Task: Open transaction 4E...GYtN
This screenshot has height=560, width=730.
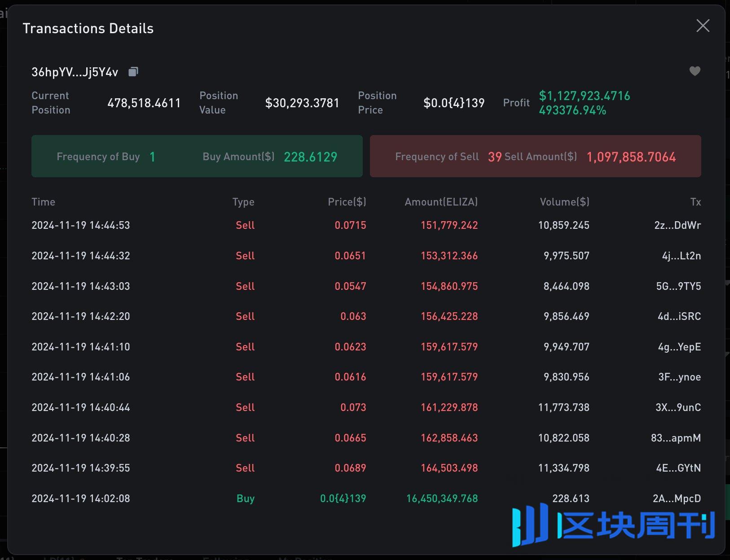Action: 678,468
